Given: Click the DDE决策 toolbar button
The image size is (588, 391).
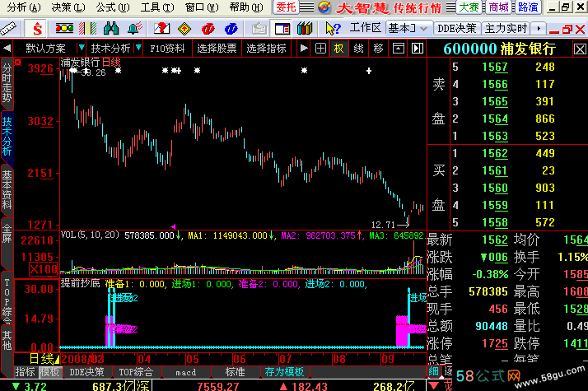Looking at the screenshot, I should point(456,28).
